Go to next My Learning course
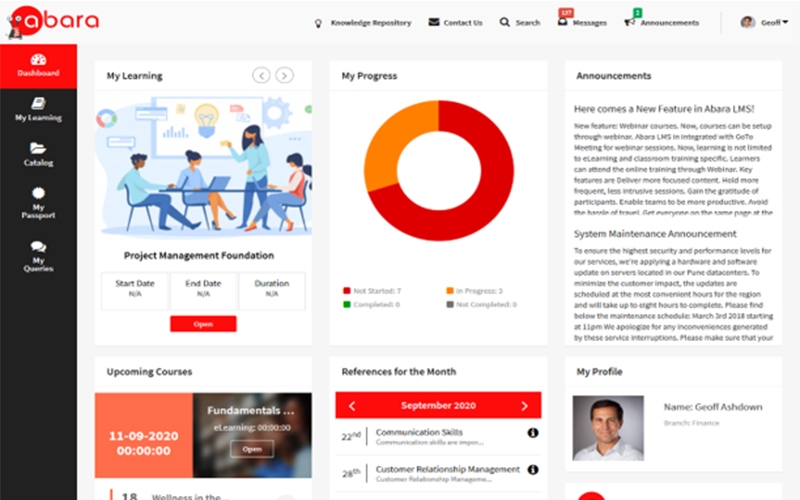The image size is (800, 500). click(284, 76)
